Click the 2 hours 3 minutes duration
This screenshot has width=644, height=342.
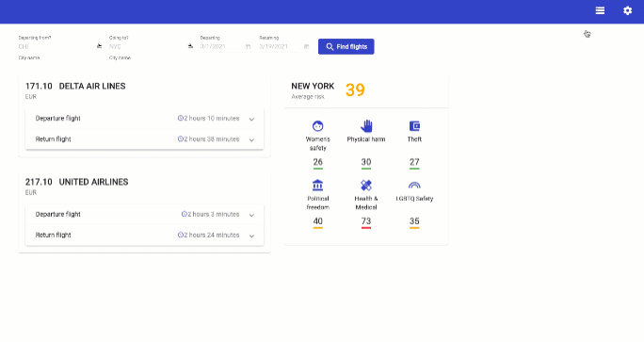tap(214, 214)
